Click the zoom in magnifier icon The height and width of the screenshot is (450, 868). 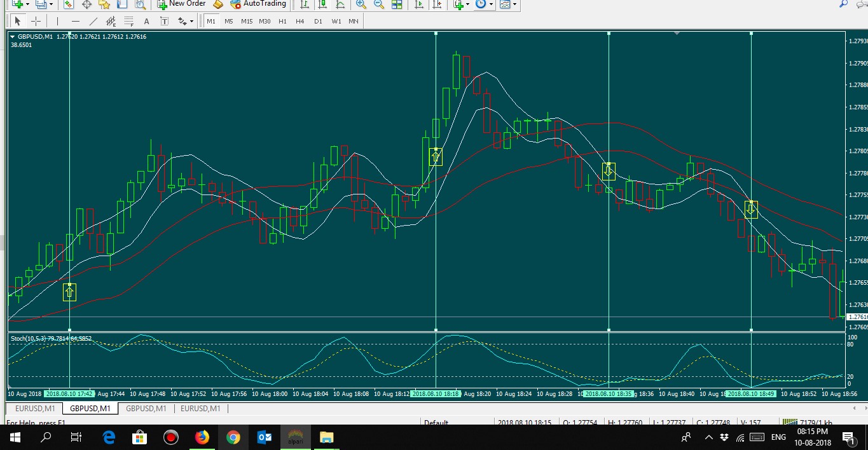(x=361, y=4)
